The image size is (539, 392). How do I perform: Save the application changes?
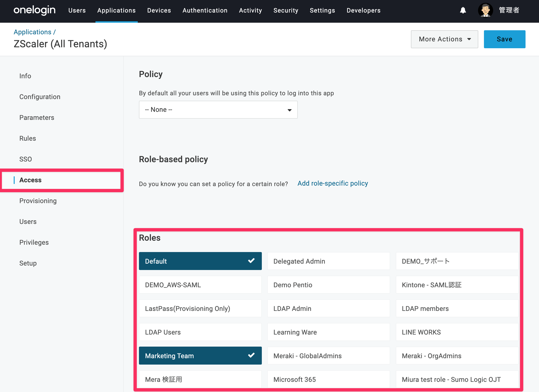coord(505,39)
